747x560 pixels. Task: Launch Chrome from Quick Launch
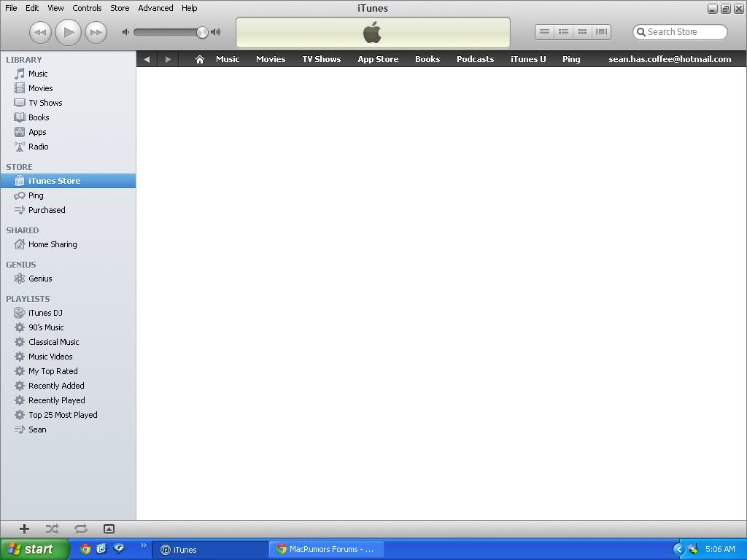[x=85, y=549]
